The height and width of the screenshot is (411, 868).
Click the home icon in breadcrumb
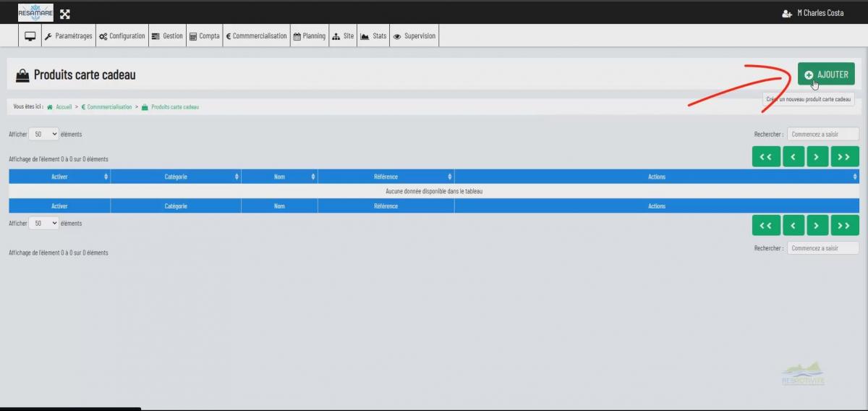pos(50,107)
